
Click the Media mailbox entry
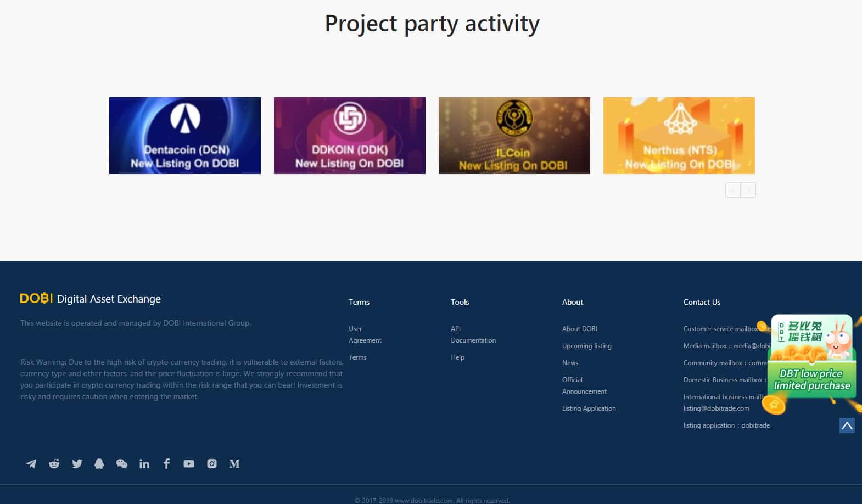pyautogui.click(x=727, y=346)
